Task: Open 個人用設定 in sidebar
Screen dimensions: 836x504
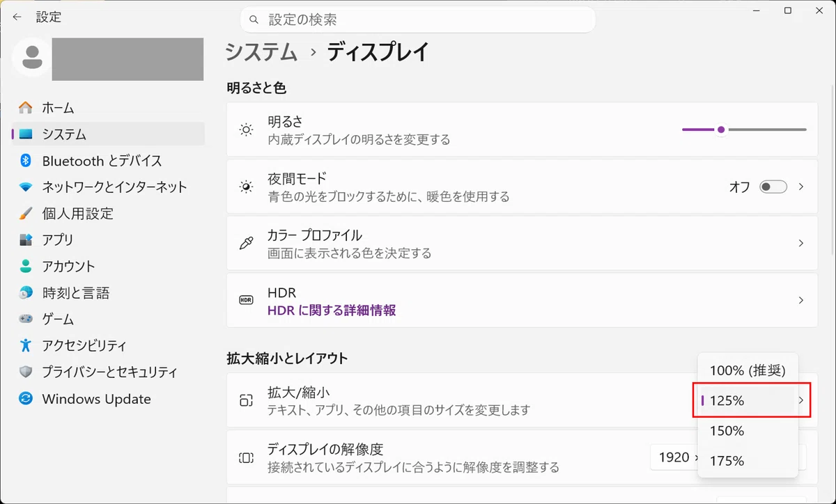Action: [108, 214]
